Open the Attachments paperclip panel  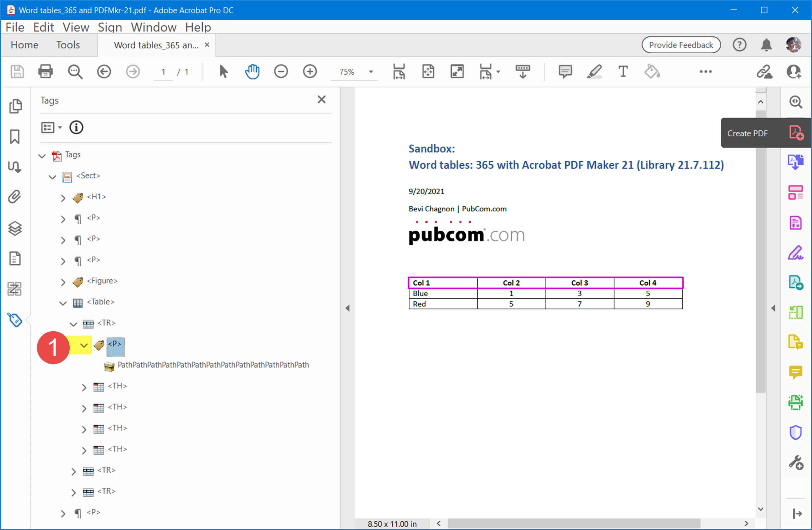(15, 197)
